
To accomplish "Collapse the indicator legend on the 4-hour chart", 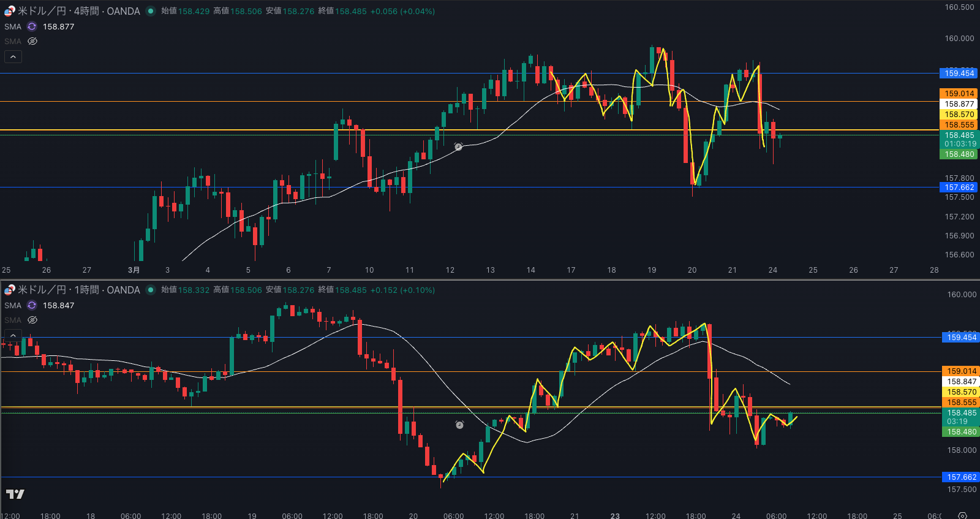I will pos(13,56).
